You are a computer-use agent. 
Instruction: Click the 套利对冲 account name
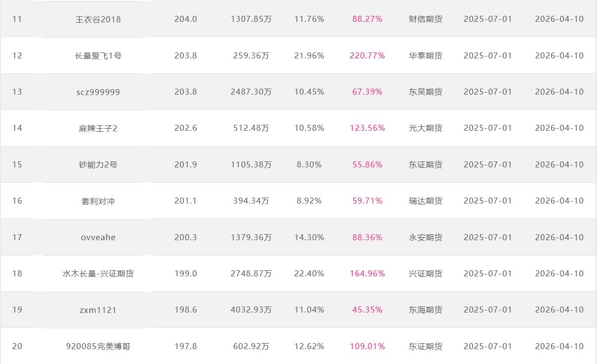tap(98, 201)
